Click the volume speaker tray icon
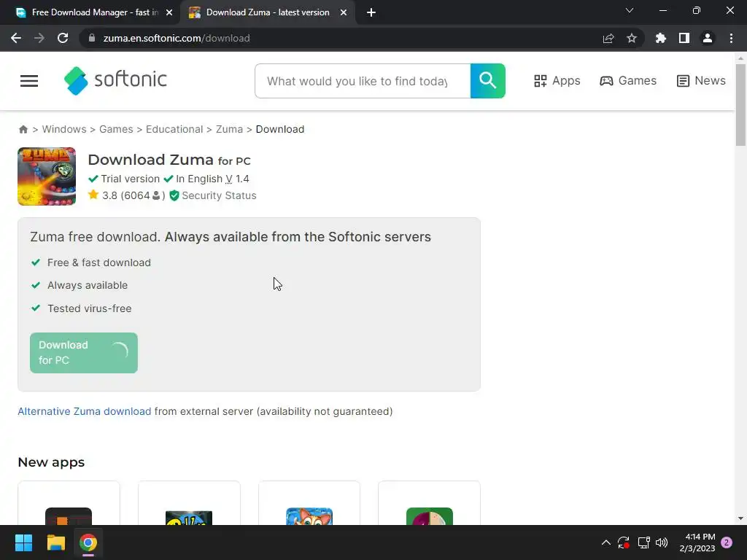The height and width of the screenshot is (560, 747). [662, 542]
